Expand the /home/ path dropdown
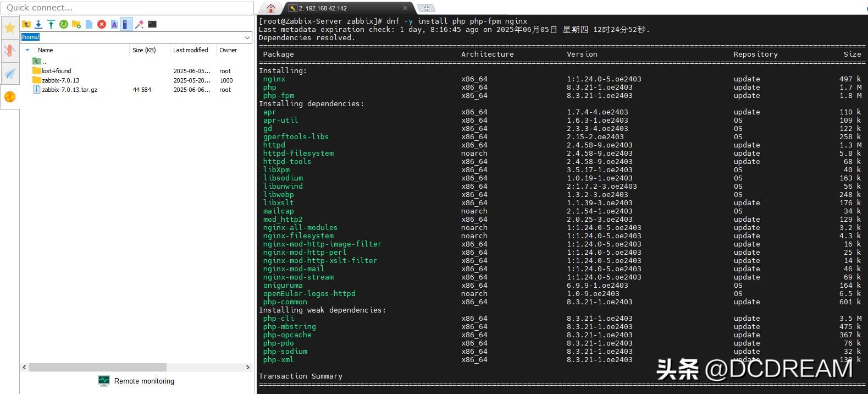Image resolution: width=868 pixels, height=394 pixels. click(x=247, y=37)
